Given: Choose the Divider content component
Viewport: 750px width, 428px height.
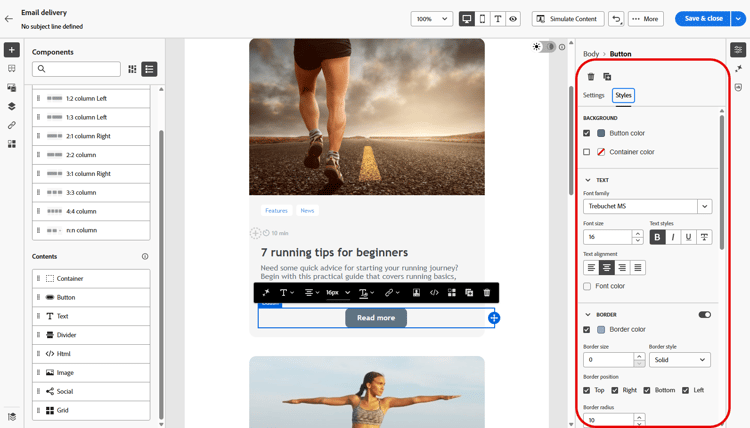Looking at the screenshot, I should pyautogui.click(x=91, y=335).
